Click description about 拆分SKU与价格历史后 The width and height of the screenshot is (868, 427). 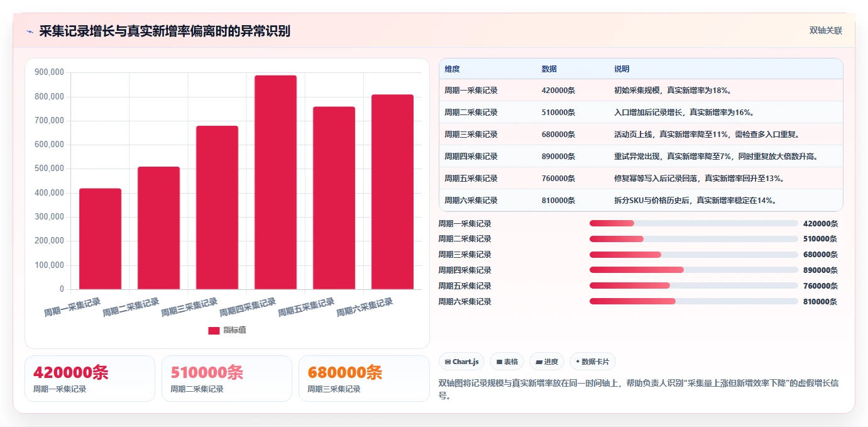(x=696, y=201)
